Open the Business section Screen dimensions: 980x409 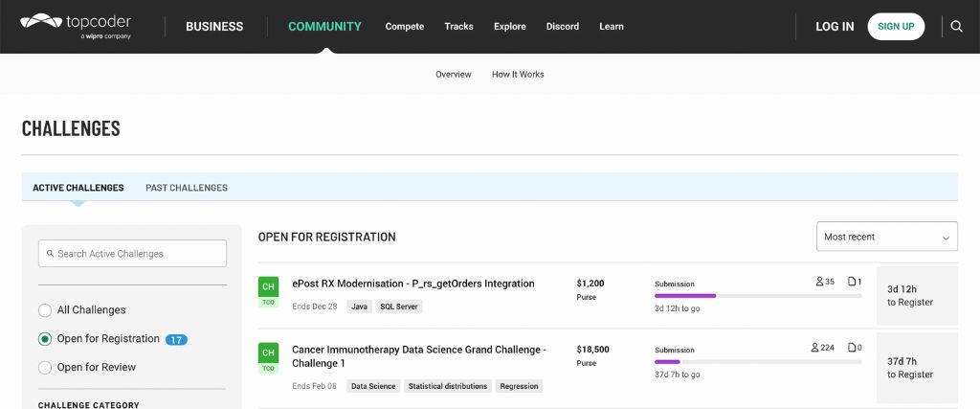(214, 27)
